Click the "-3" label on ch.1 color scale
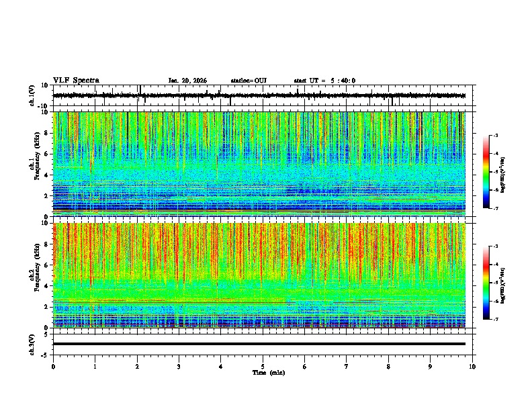 coord(495,135)
